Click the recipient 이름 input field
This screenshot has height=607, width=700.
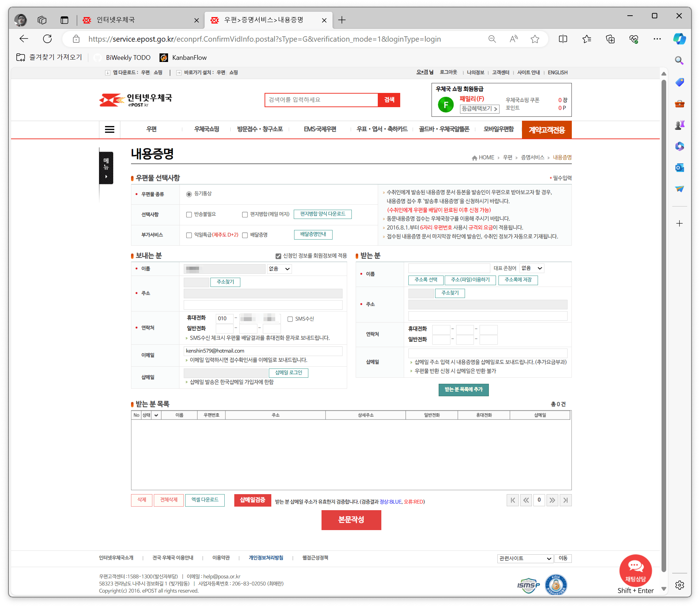(x=449, y=268)
